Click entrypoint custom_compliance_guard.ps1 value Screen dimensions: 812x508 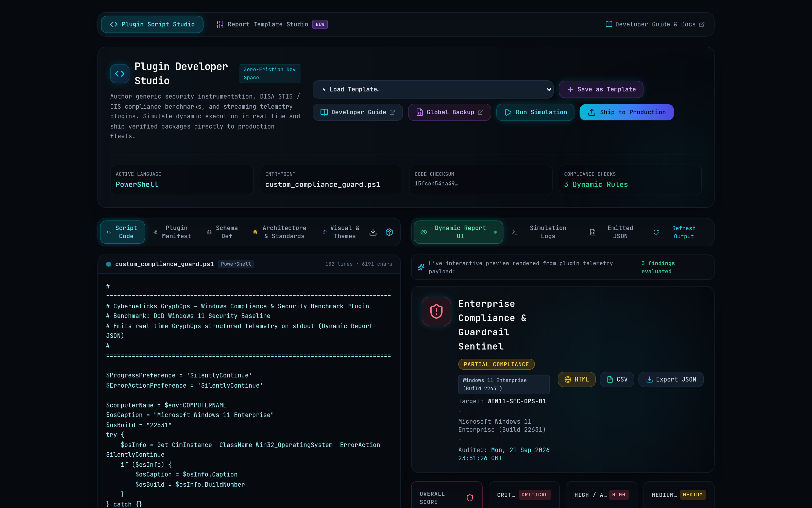(323, 184)
